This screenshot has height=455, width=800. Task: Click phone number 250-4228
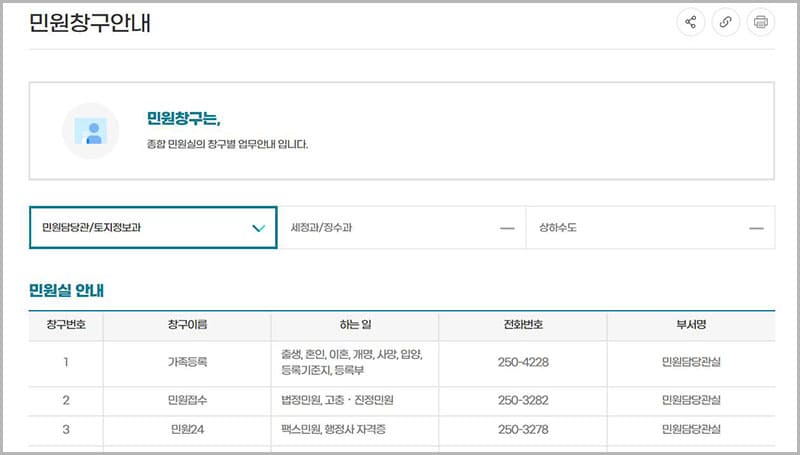pyautogui.click(x=522, y=362)
